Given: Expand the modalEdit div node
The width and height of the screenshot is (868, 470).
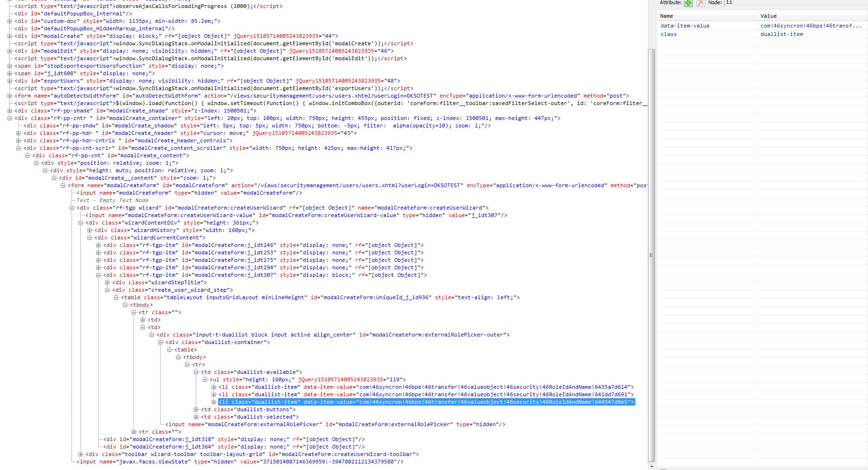Looking at the screenshot, I should [10, 51].
